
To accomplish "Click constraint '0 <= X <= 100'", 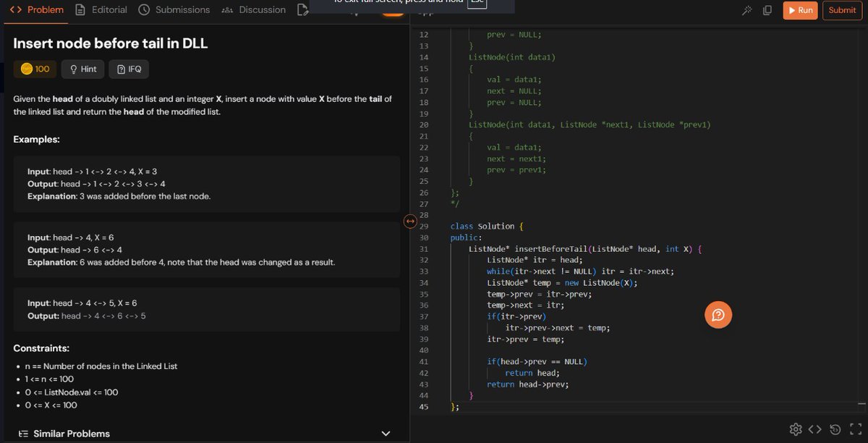I will pos(51,405).
